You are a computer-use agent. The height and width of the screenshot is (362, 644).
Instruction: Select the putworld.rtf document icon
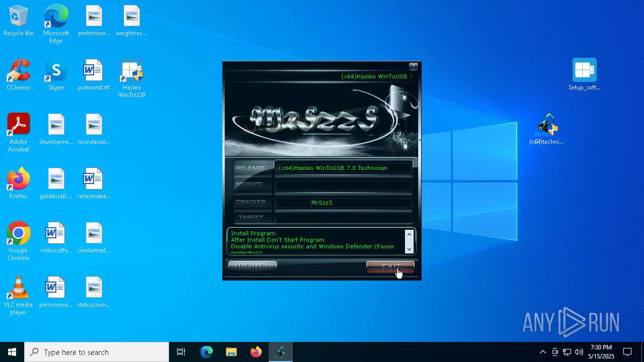[94, 75]
